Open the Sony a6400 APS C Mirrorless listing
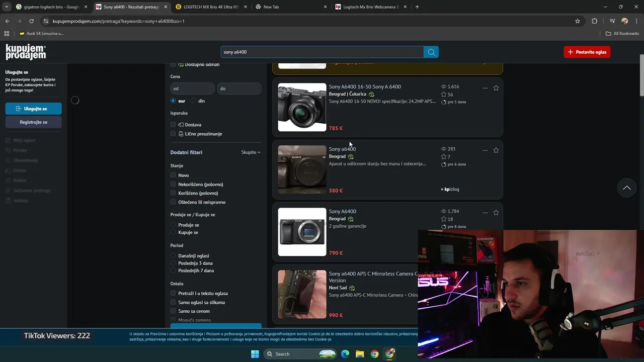The height and width of the screenshot is (362, 644). click(x=373, y=277)
